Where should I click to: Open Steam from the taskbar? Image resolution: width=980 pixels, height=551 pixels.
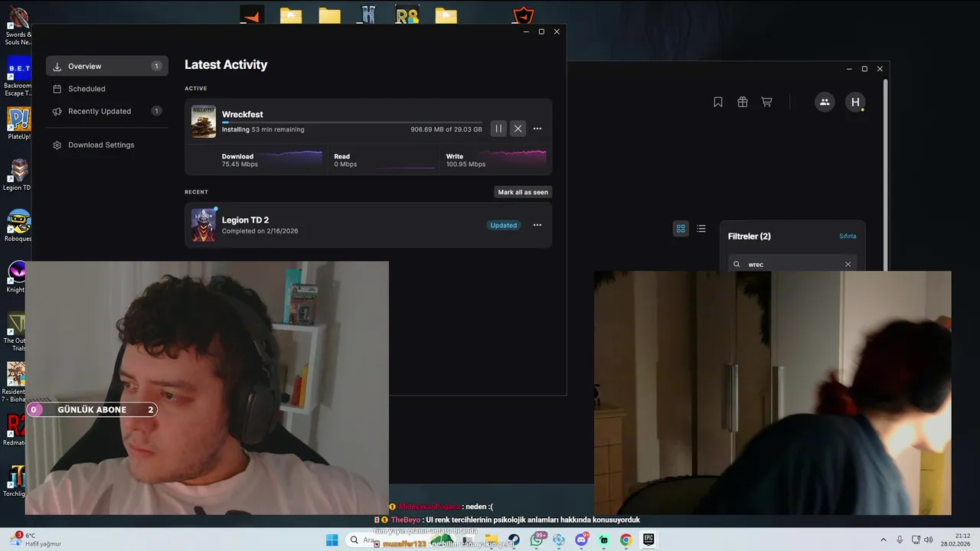click(x=514, y=540)
